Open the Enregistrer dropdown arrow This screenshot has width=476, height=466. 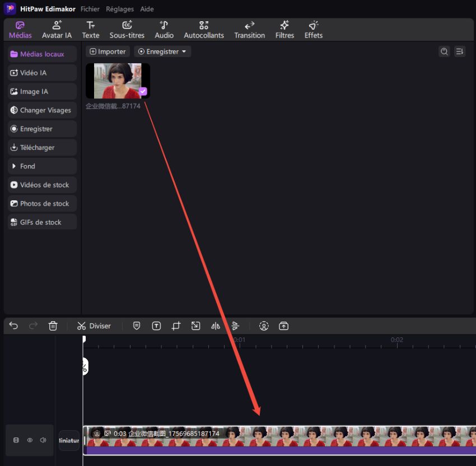[184, 51]
